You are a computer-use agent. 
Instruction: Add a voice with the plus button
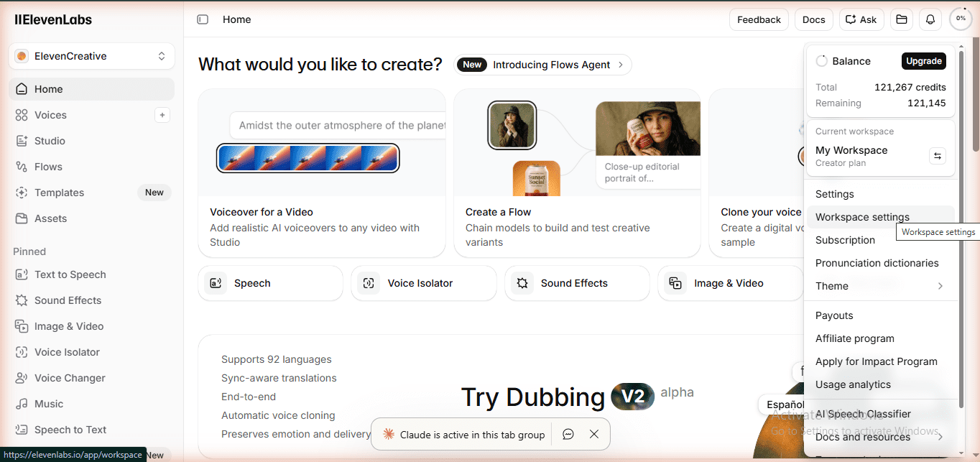pyautogui.click(x=162, y=115)
